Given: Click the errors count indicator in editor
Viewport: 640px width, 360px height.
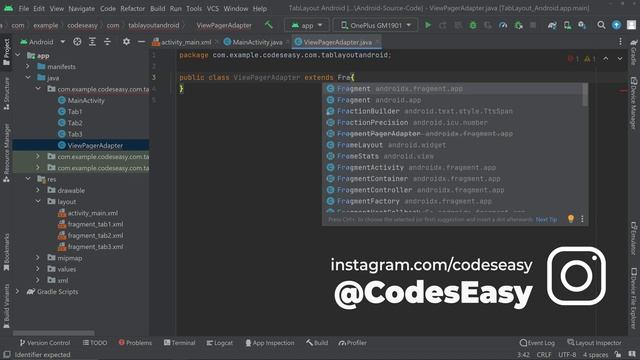Looking at the screenshot, I should (x=573, y=59).
